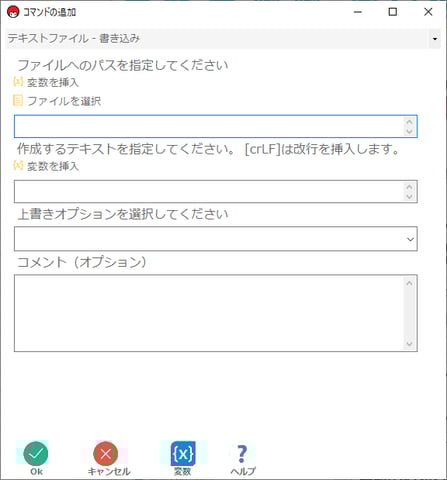
Task: Click the red キャンセル cancel icon
Action: [x=106, y=453]
